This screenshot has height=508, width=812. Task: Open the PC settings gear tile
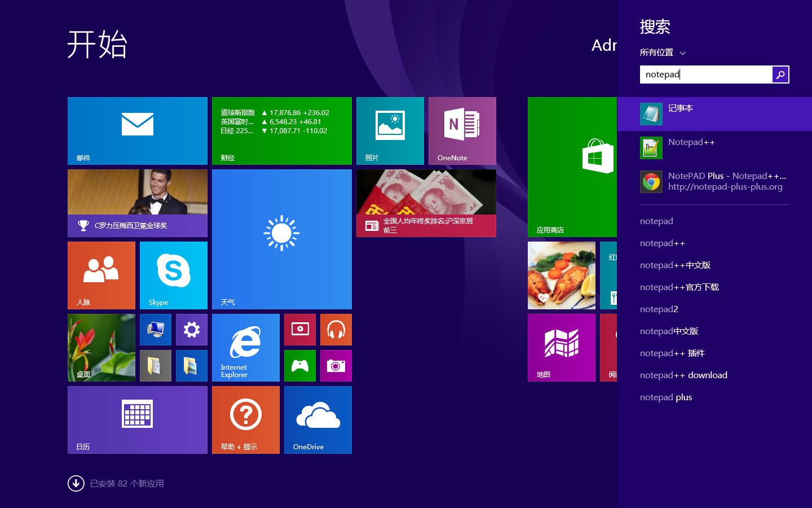(192, 330)
